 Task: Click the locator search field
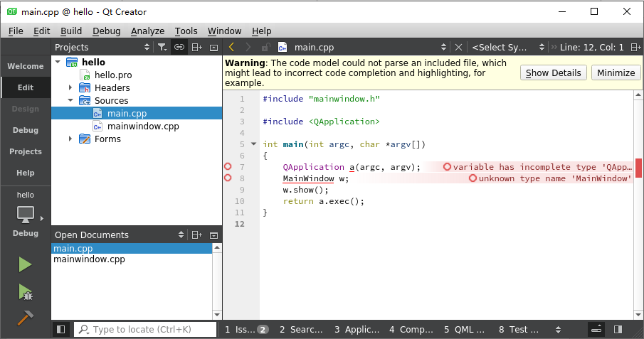point(145,329)
